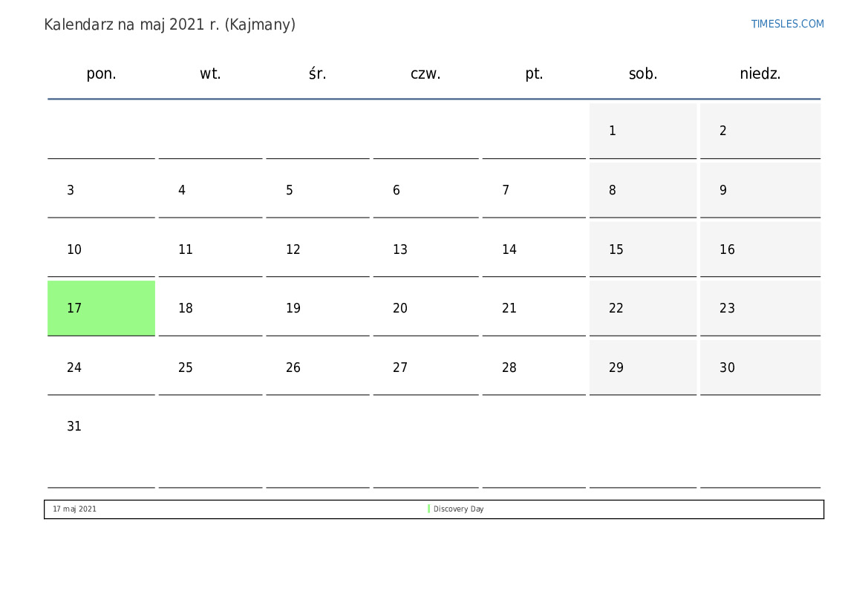
Task: Click day 19 in the calendar
Action: pos(318,308)
